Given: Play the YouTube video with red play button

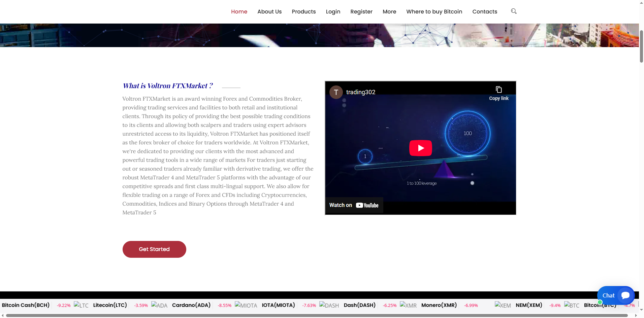Looking at the screenshot, I should (420, 148).
